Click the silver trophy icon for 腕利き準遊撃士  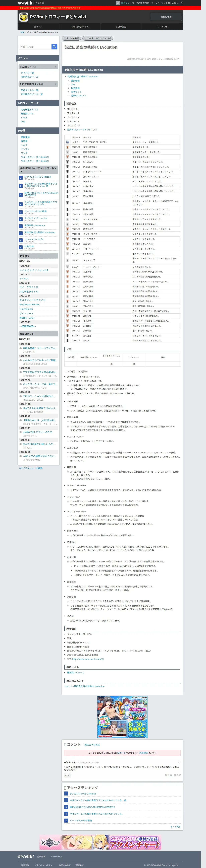pyautogui.click(x=67, y=152)
